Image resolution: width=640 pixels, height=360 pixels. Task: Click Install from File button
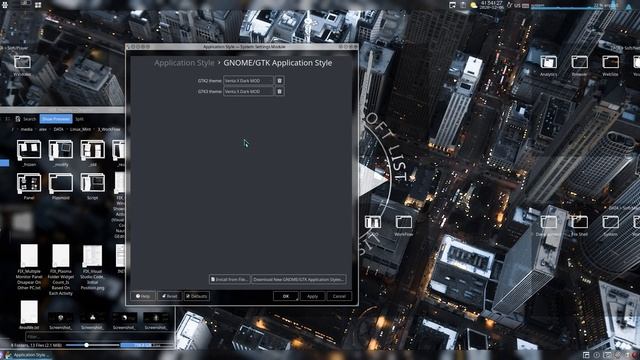(x=229, y=280)
